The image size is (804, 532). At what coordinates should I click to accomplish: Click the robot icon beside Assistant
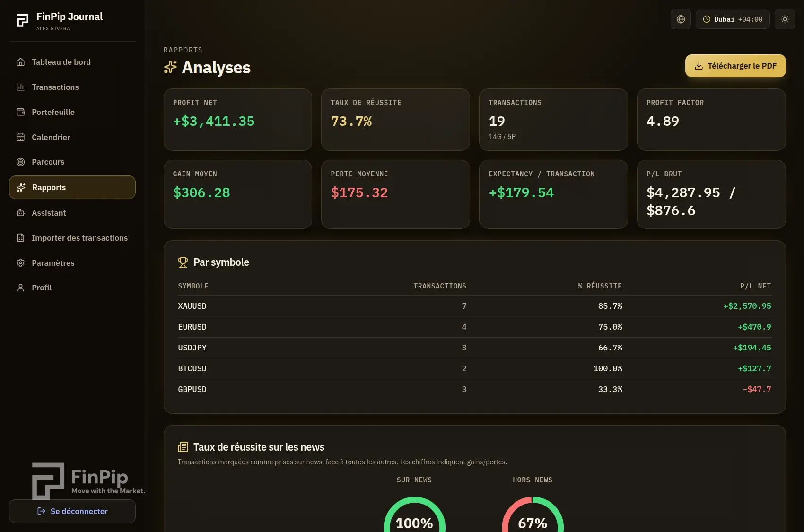point(20,213)
